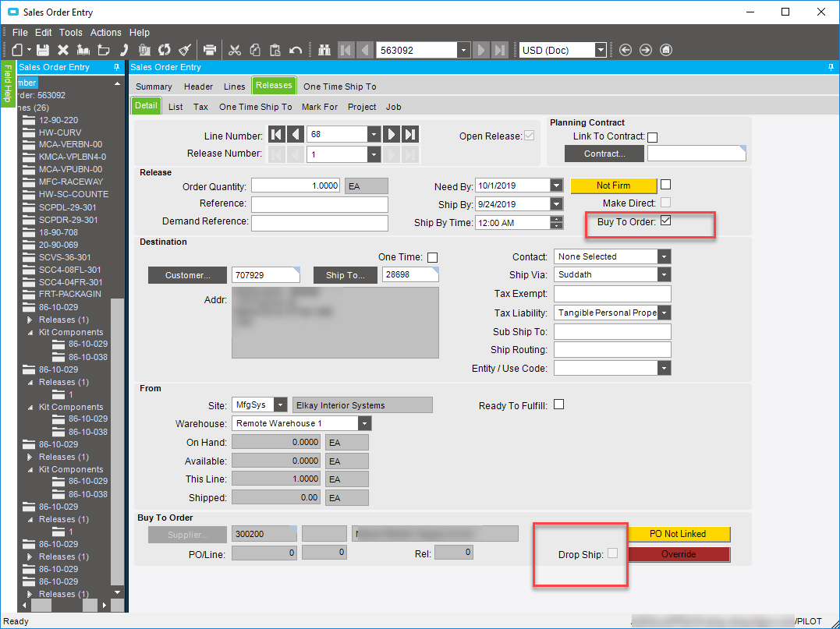Toggle the Drop Ship checkbox
Viewport: 840px width, 629px height.
tap(612, 553)
